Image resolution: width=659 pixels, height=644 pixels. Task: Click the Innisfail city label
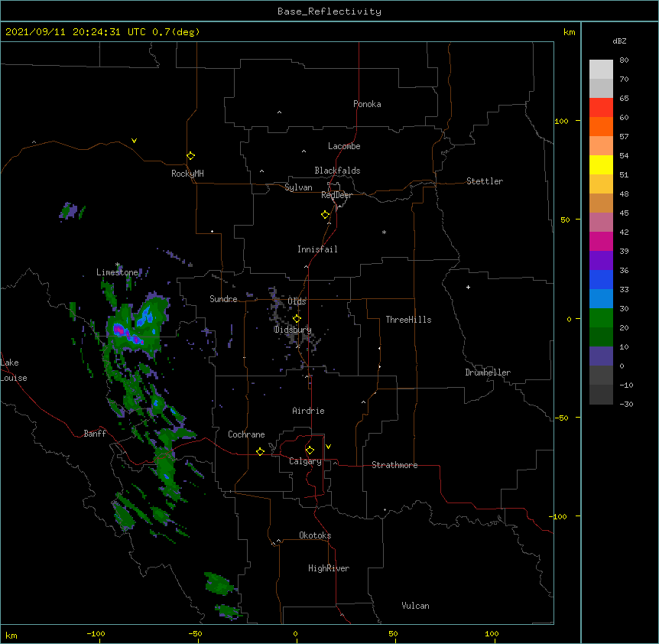click(317, 249)
